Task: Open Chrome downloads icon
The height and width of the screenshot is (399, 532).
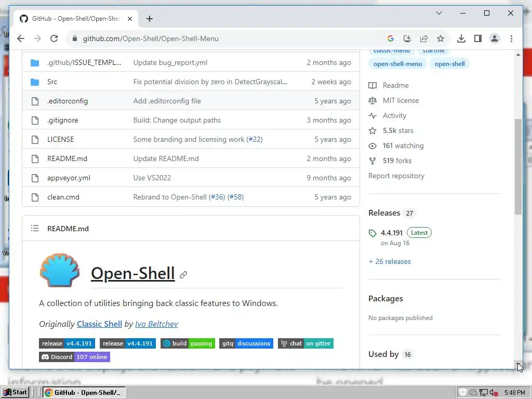Action: (461, 38)
